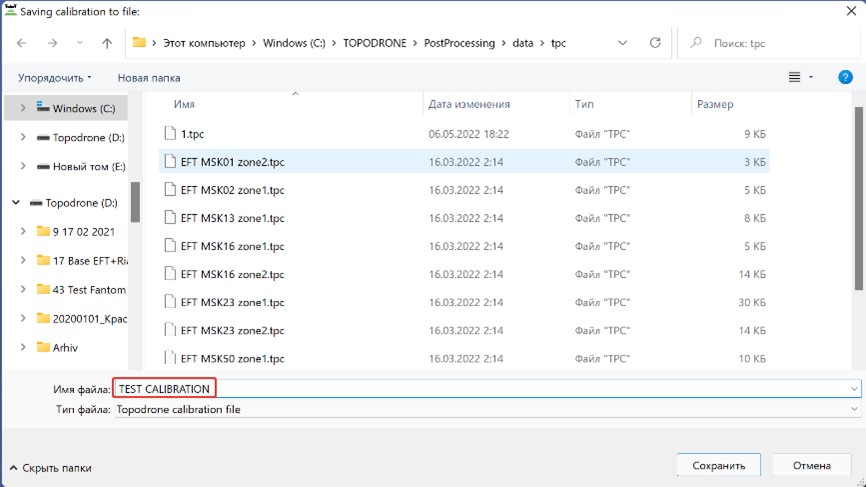Screen dimensions: 866x487
Task: Select TOPODRONE in breadcrumb path
Action: (374, 43)
